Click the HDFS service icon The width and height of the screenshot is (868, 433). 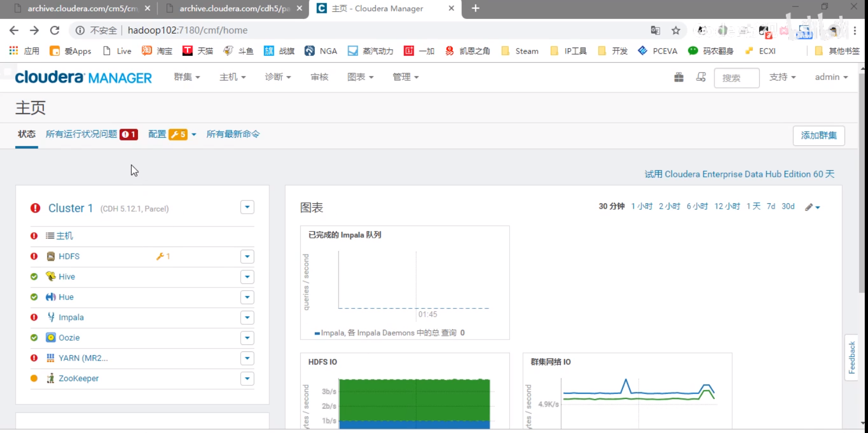(51, 256)
